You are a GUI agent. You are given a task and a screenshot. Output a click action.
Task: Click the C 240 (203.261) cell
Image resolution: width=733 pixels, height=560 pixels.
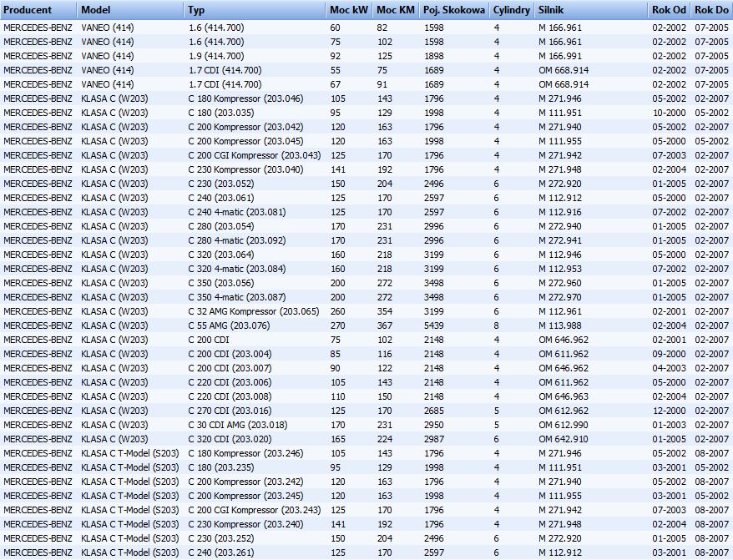221,552
